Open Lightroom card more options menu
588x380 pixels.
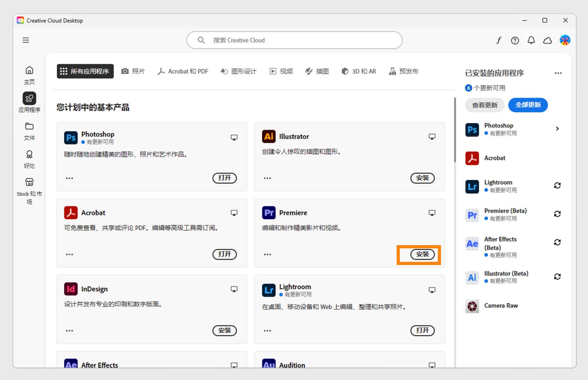[267, 331]
